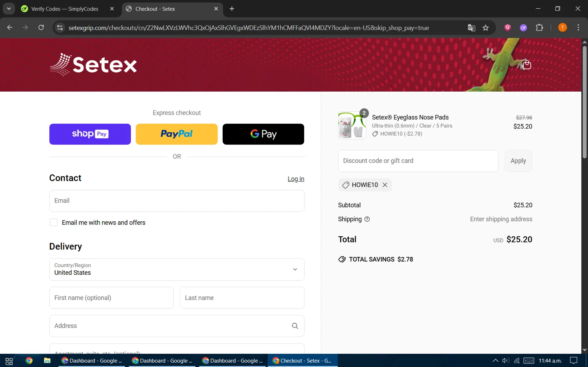Close the Checkout - Setex tab
The image size is (588, 367).
(x=216, y=9)
